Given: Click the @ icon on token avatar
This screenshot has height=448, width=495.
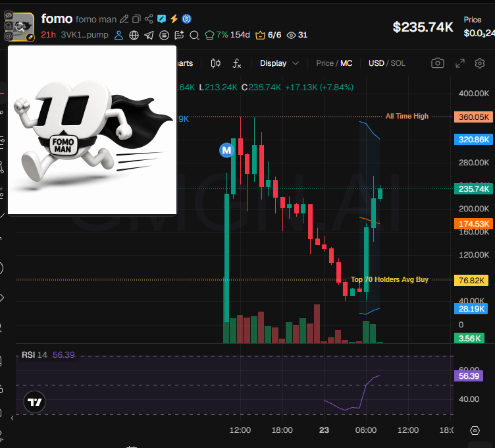Looking at the screenshot, I should click(x=9, y=36).
